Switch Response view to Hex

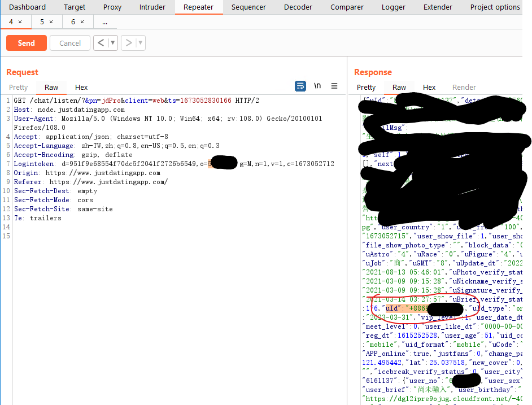coord(429,87)
